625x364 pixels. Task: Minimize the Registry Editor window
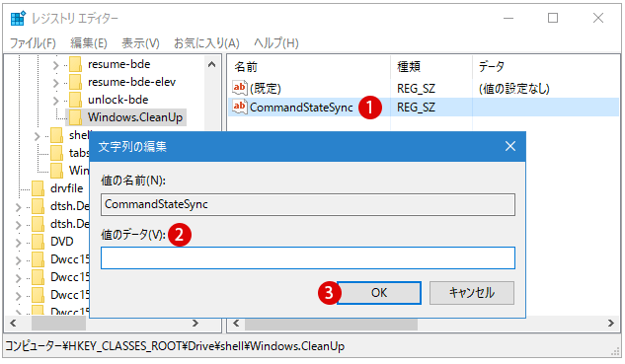click(508, 19)
